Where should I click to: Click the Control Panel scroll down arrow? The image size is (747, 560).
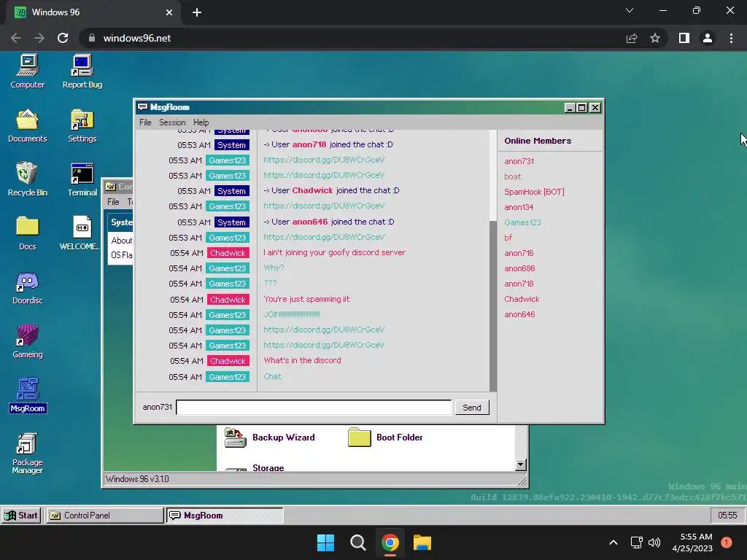pyautogui.click(x=520, y=464)
